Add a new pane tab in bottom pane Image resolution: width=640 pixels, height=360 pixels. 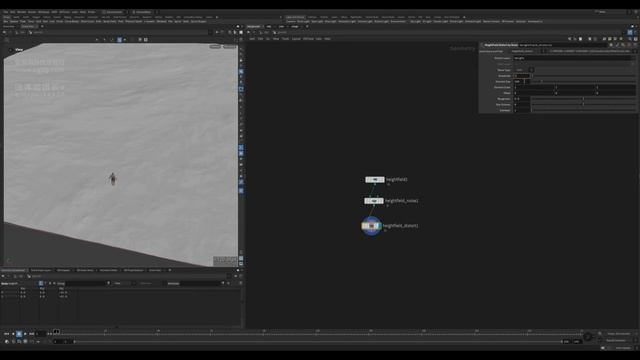(170, 270)
